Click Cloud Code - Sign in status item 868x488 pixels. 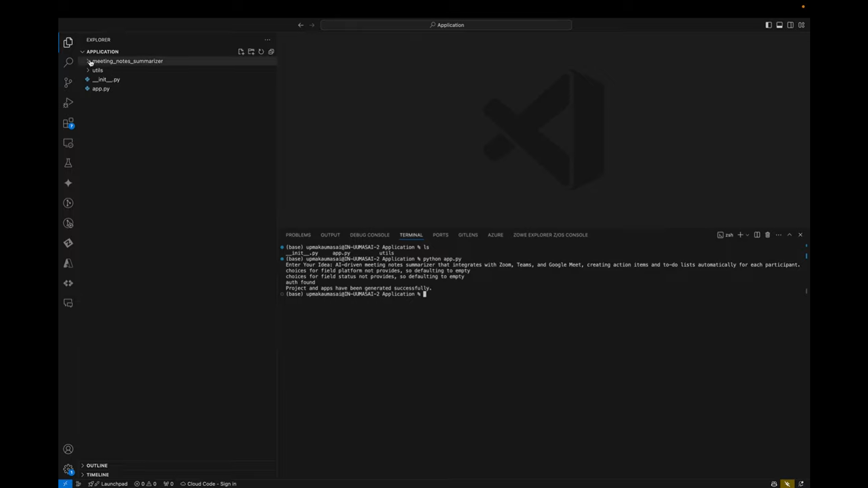208,484
